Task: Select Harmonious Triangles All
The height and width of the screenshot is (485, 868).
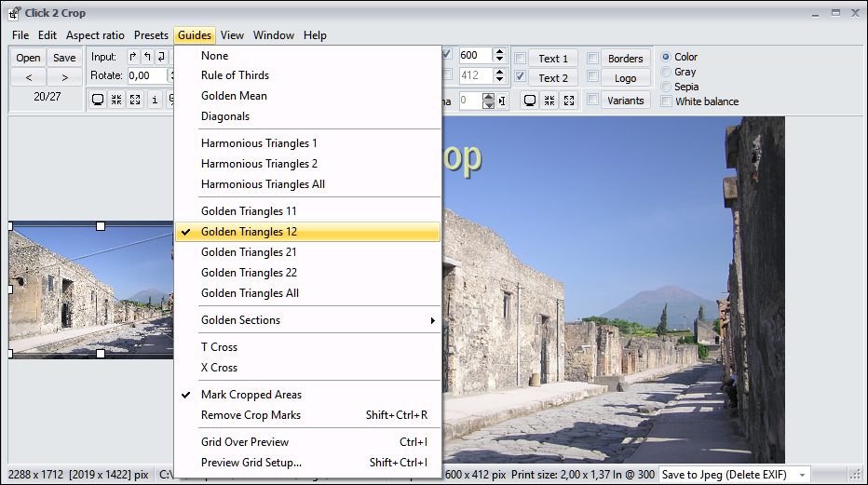Action: pyautogui.click(x=307, y=184)
